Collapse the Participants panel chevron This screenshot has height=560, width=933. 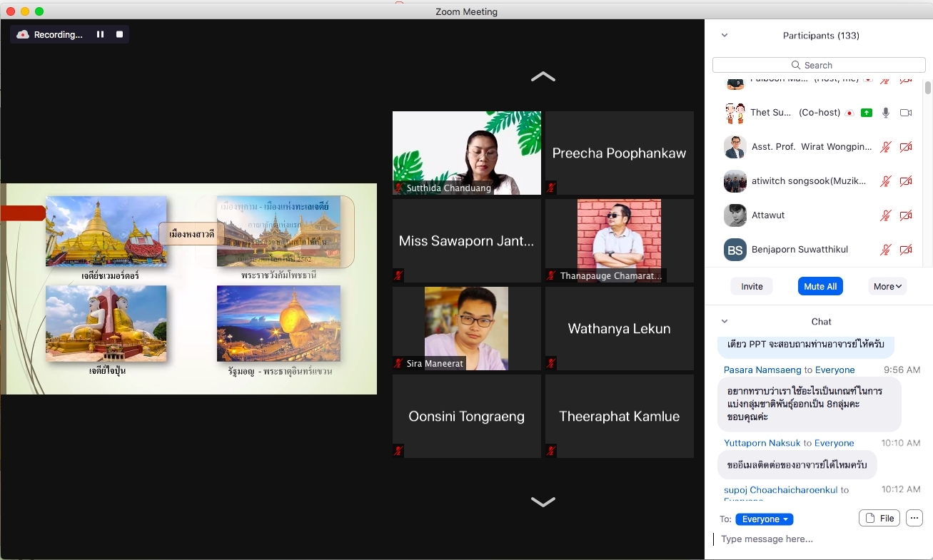(725, 36)
